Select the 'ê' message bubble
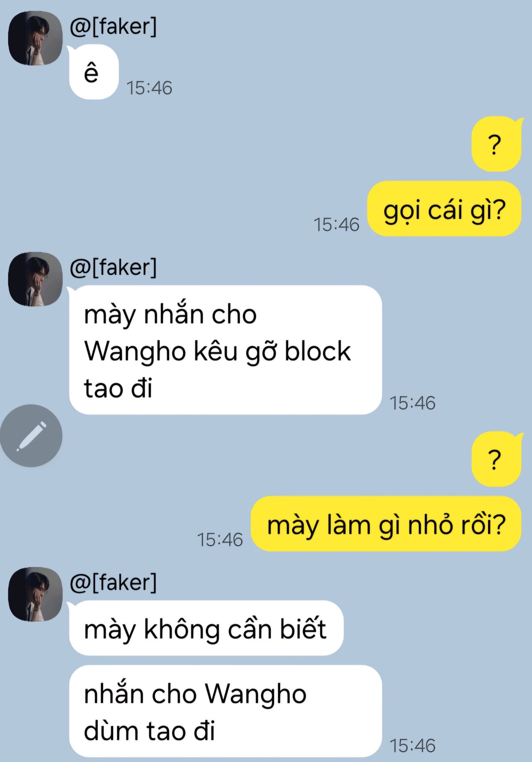This screenshot has width=532, height=762. tap(94, 72)
